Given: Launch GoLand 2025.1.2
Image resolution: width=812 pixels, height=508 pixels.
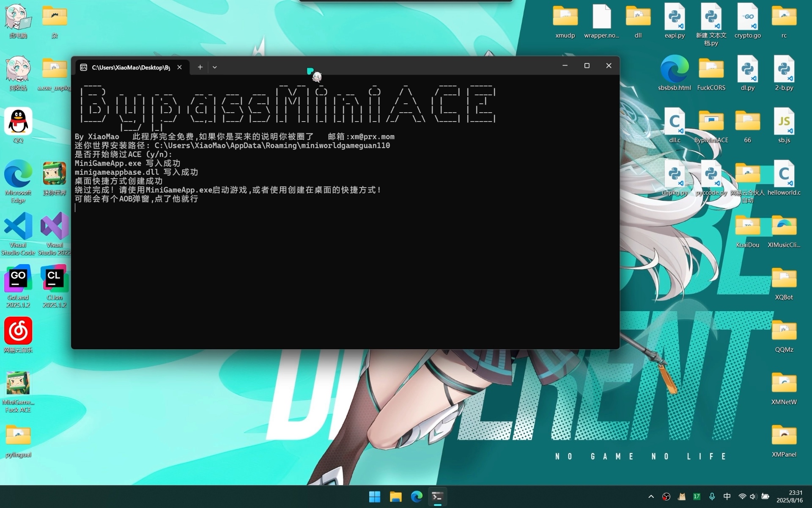Looking at the screenshot, I should [18, 286].
